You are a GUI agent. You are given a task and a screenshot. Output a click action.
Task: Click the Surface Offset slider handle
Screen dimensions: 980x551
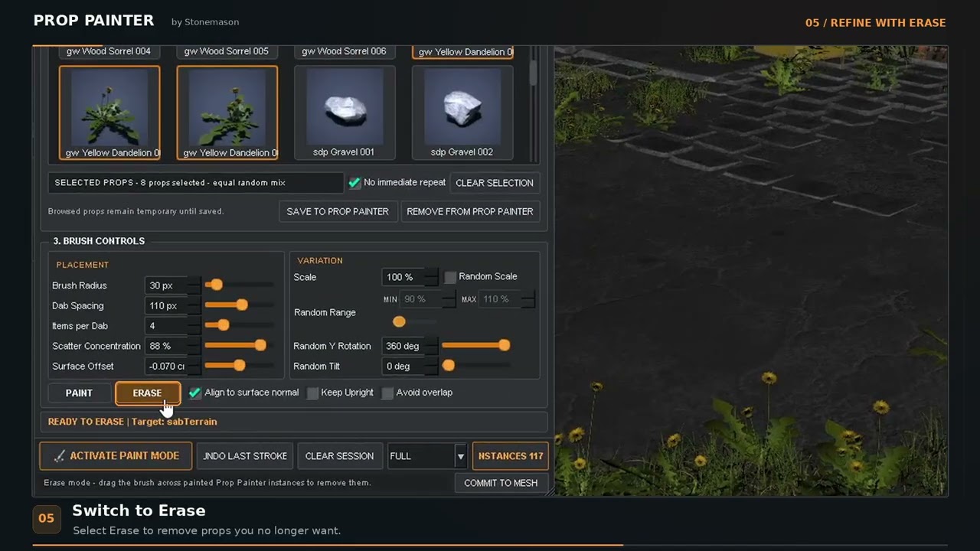point(240,366)
